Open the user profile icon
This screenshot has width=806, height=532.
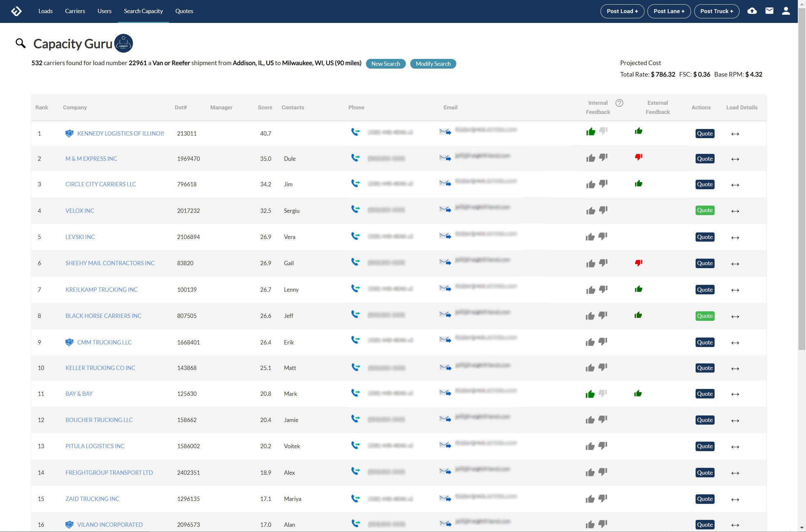point(786,11)
